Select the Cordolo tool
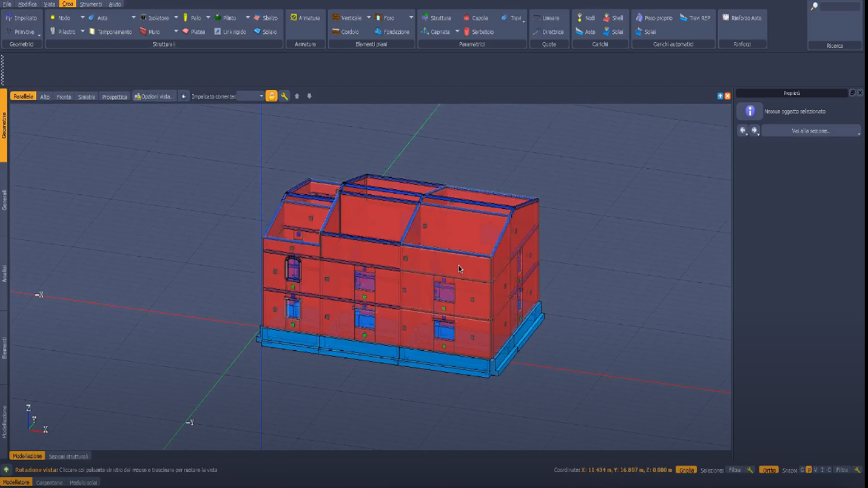Viewport: 868px width, 488px height. click(345, 32)
